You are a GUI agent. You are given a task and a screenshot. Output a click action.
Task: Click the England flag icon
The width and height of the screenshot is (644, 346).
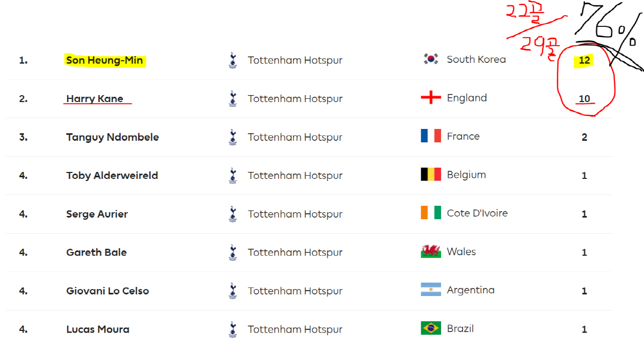click(431, 98)
